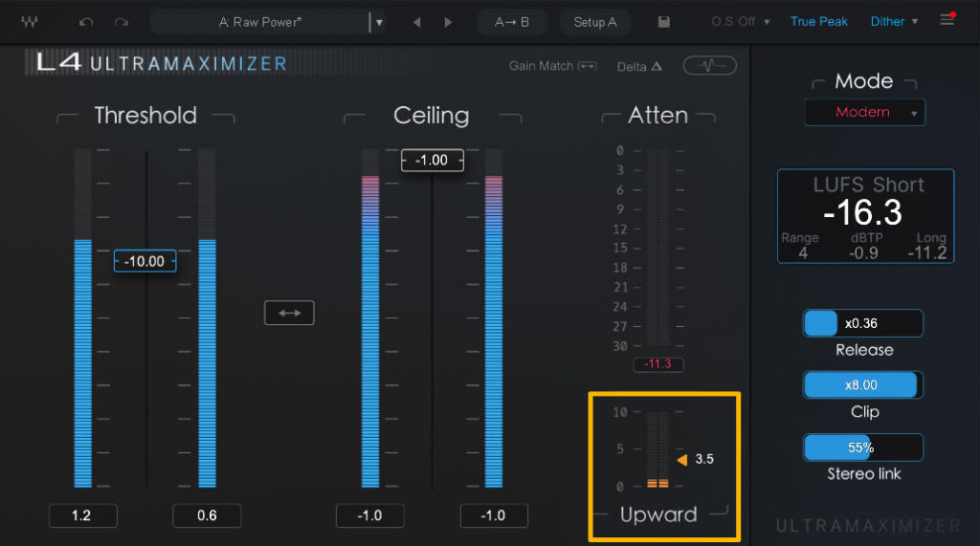
Task: Link Threshold and Ceiling with arrow button
Action: point(289,313)
